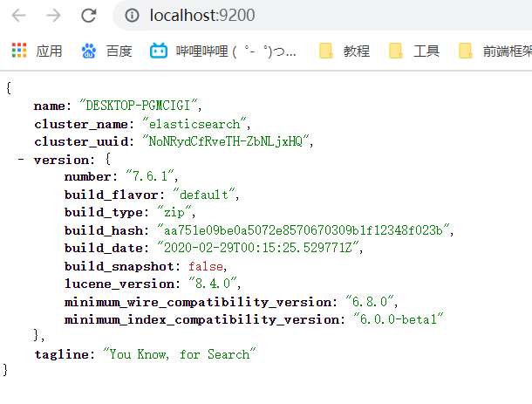Screen dimensions: 532x404
Task: Select the name value "DESKTOP-PGMCIGI"
Action: [x=138, y=106]
